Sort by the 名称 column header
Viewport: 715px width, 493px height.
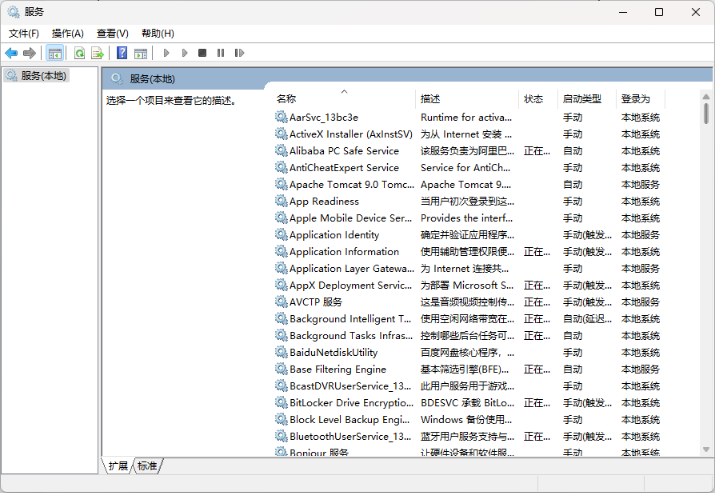point(344,99)
